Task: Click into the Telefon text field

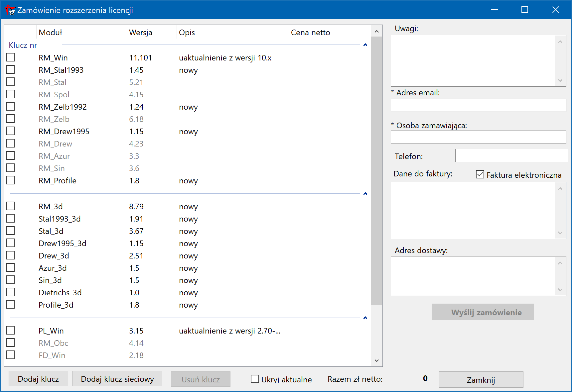Action: (x=511, y=155)
